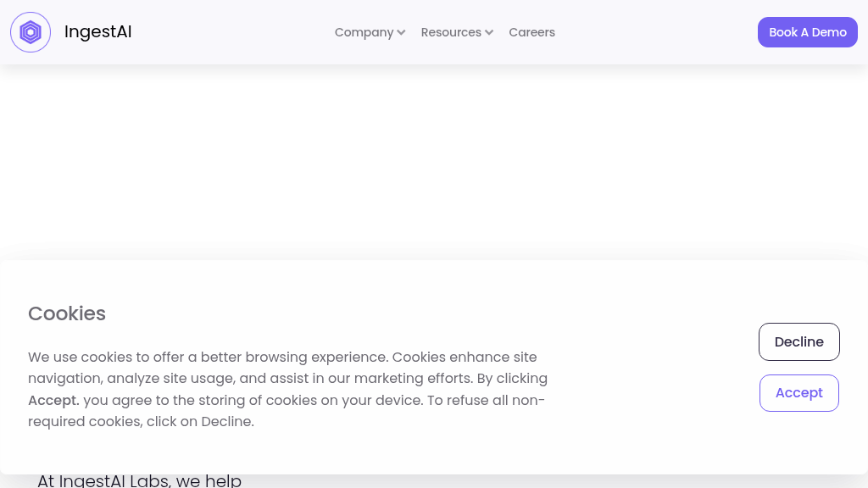Click the Cookies heading in the banner
Screen dimensions: 868x488
(x=67, y=313)
